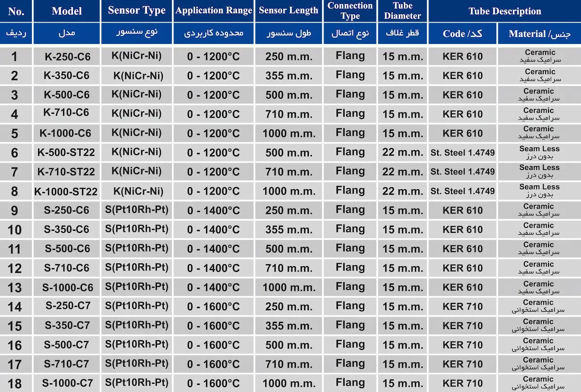Select the Material sub-header
The height and width of the screenshot is (392, 581).
[x=539, y=34]
